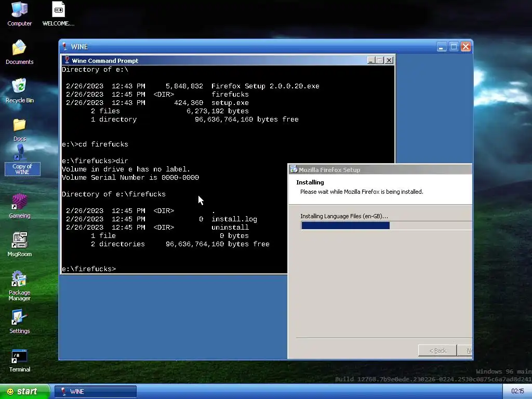Click the install.log file entry

234,219
